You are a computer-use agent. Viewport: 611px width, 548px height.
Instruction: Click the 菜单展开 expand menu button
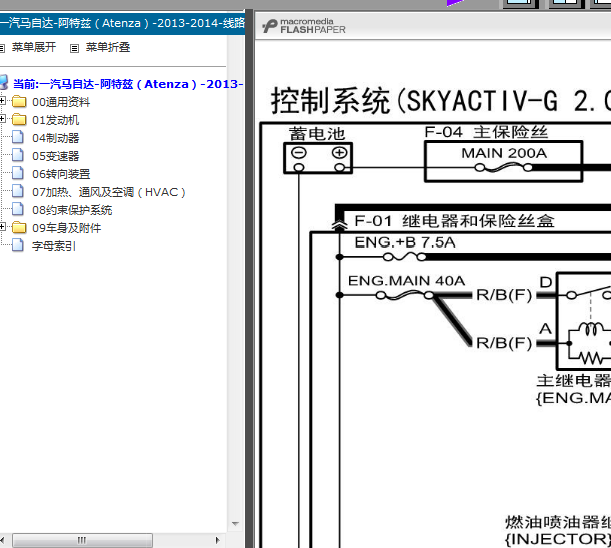pos(34,48)
